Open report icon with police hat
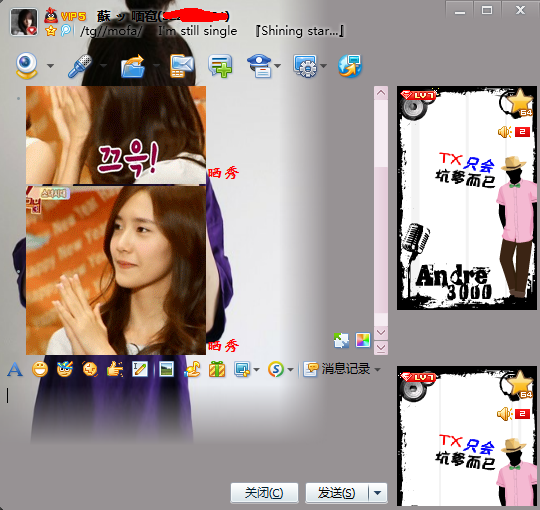 click(x=260, y=65)
